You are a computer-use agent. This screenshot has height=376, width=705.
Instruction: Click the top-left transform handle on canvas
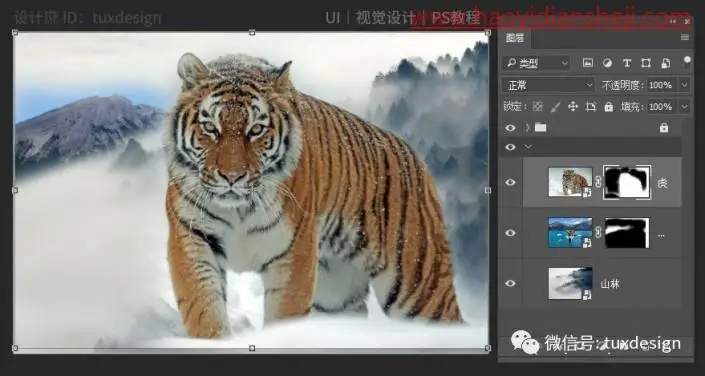tap(15, 33)
